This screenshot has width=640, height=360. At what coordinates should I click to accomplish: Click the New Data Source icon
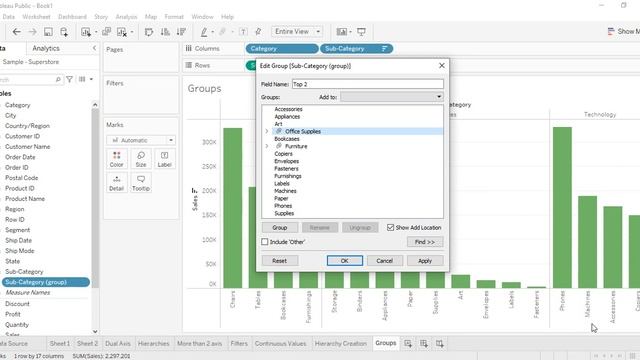coord(64,32)
